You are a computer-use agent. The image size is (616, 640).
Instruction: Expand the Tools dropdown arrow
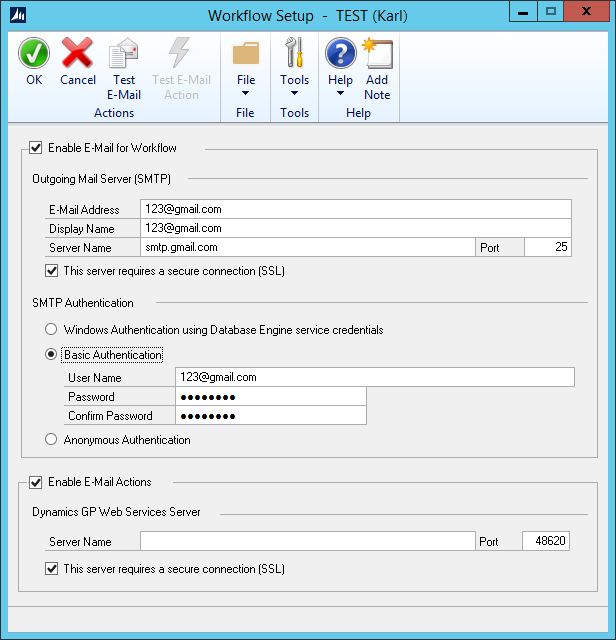[x=294, y=93]
